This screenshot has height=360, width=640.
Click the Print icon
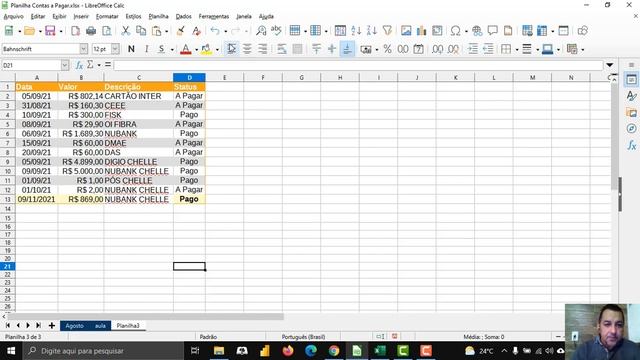[91, 31]
